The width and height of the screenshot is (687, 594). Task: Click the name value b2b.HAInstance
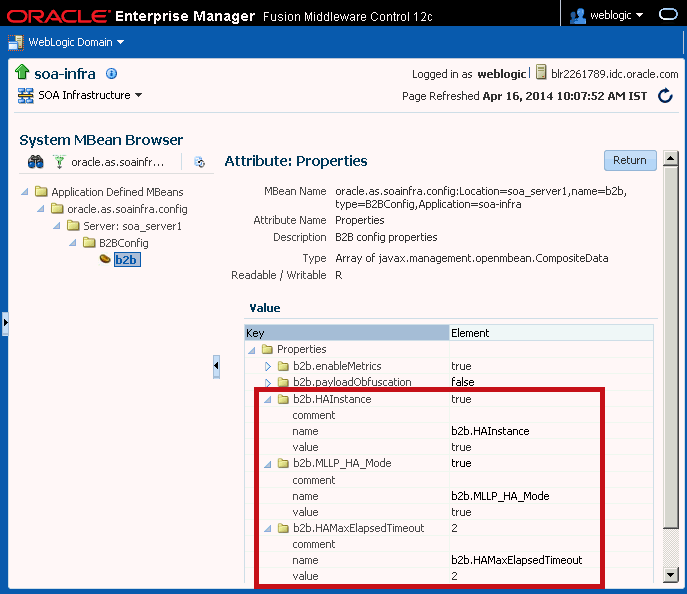[490, 431]
